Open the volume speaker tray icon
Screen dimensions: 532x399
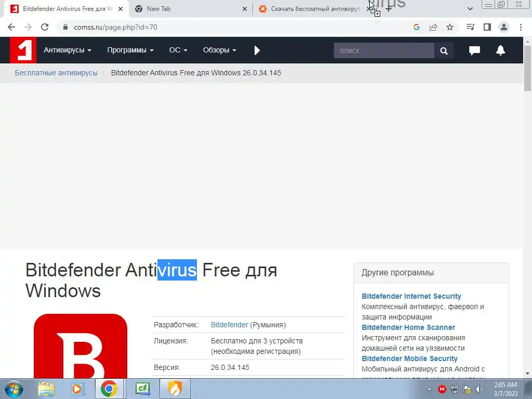[480, 389]
